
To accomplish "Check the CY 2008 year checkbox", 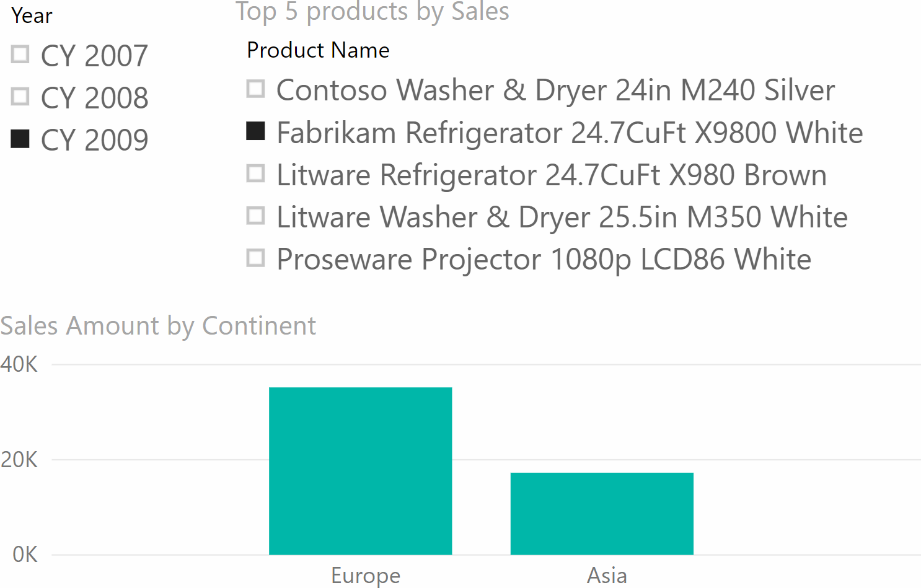I will (x=20, y=97).
